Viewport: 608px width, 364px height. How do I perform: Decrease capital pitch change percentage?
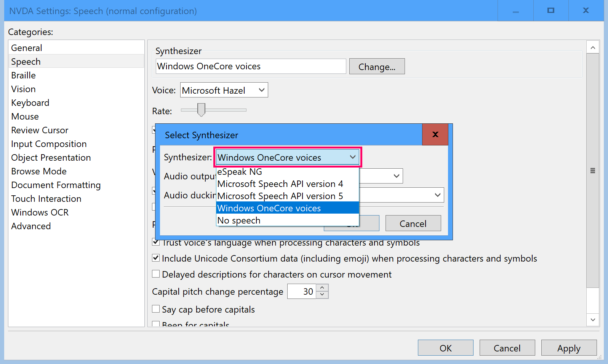[x=322, y=295]
